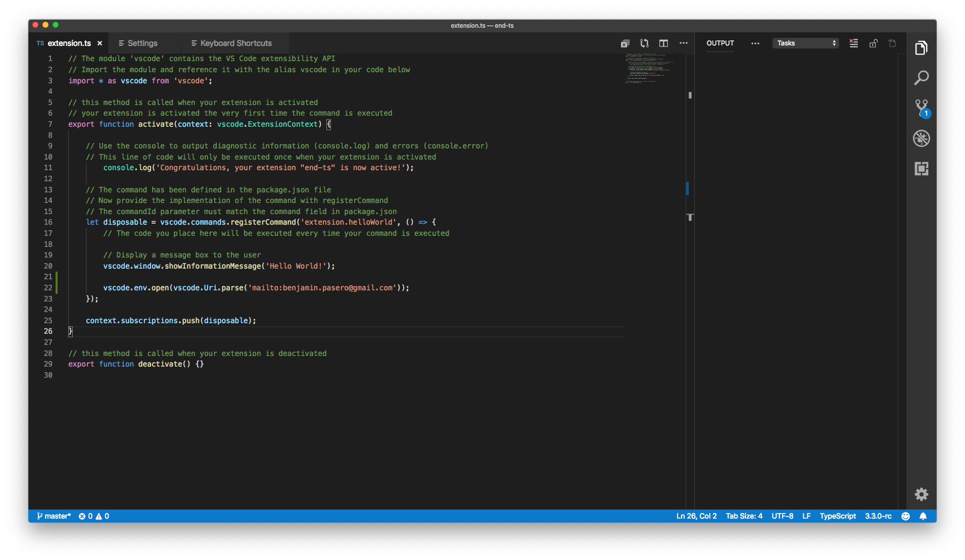The height and width of the screenshot is (560, 965).
Task: Click the open changes compare icon
Action: (x=644, y=43)
